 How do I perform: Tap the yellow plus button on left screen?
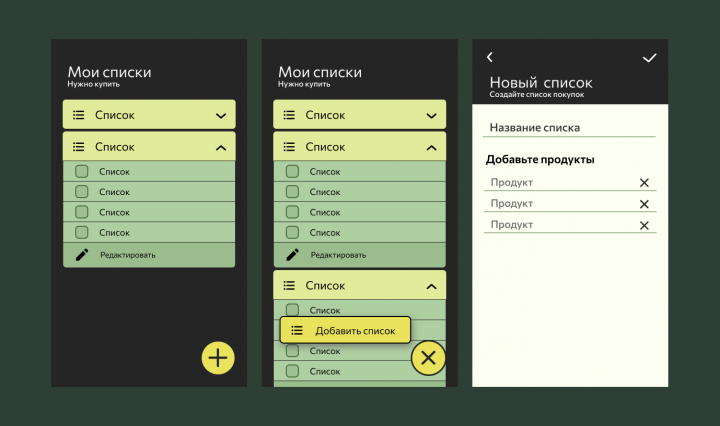click(x=218, y=358)
